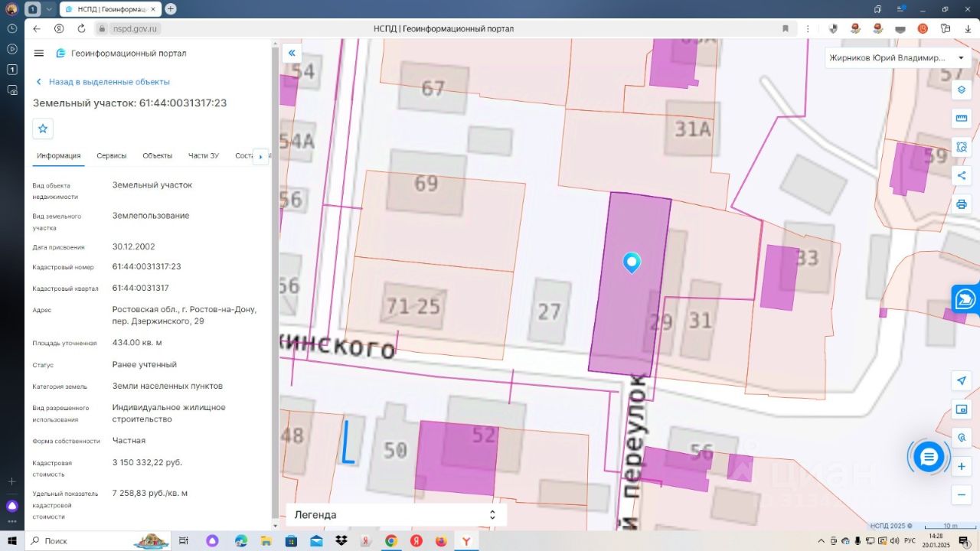
Task: Expand the Легенда panel
Action: (x=397, y=515)
